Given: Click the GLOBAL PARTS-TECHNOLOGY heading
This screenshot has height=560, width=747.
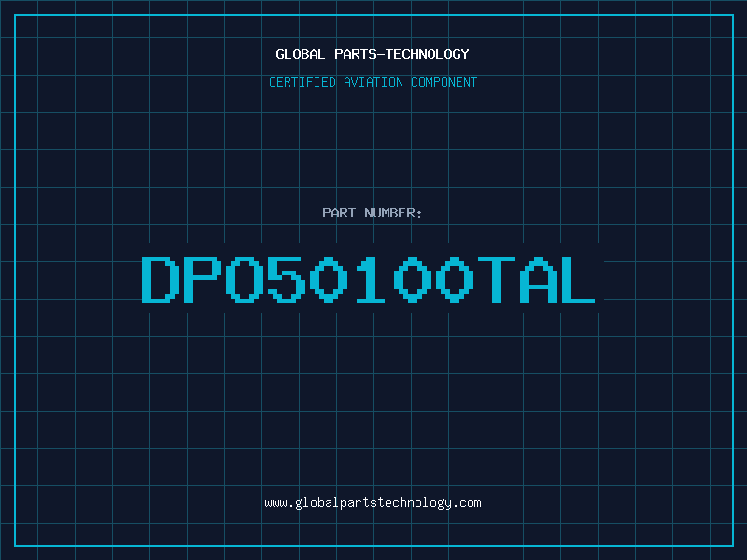Looking at the screenshot, I should [373, 54].
